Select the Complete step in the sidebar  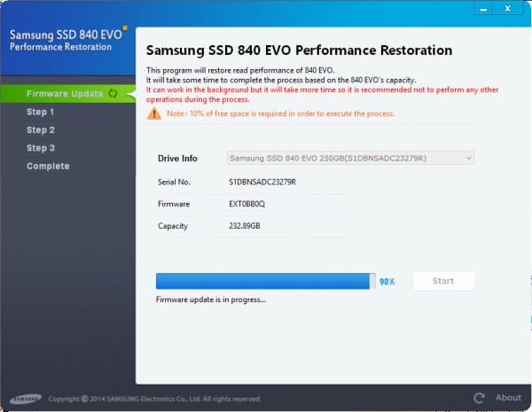point(48,167)
